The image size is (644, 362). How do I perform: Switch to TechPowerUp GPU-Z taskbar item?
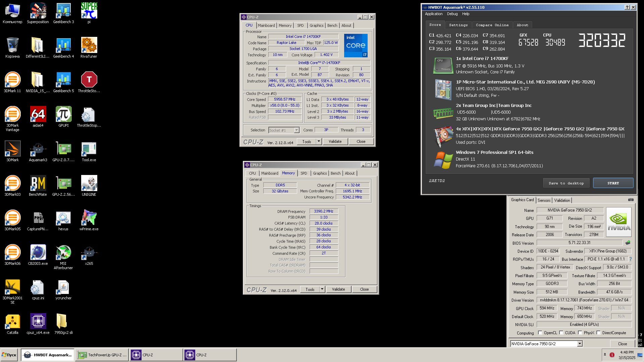click(x=102, y=355)
